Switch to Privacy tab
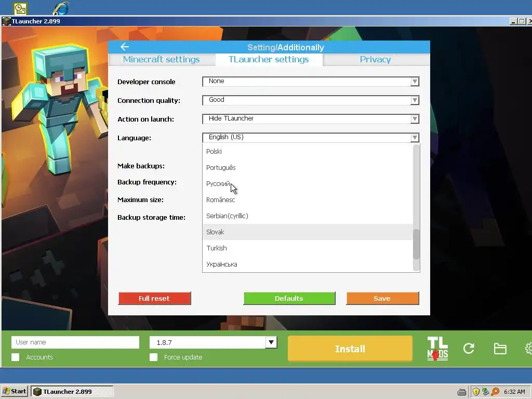 tap(375, 59)
